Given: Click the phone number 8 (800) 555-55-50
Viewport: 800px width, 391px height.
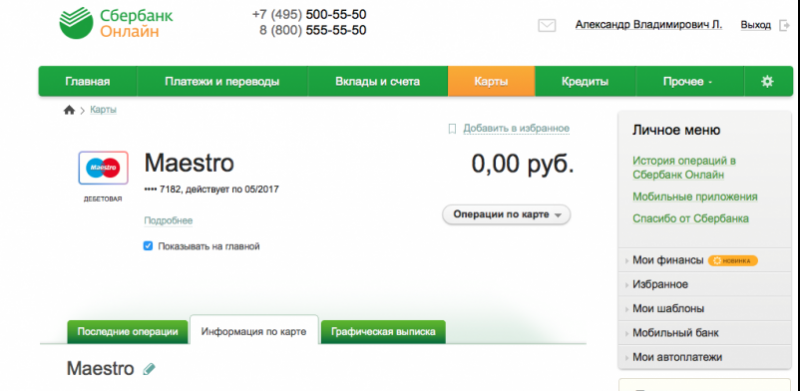Looking at the screenshot, I should point(313,31).
